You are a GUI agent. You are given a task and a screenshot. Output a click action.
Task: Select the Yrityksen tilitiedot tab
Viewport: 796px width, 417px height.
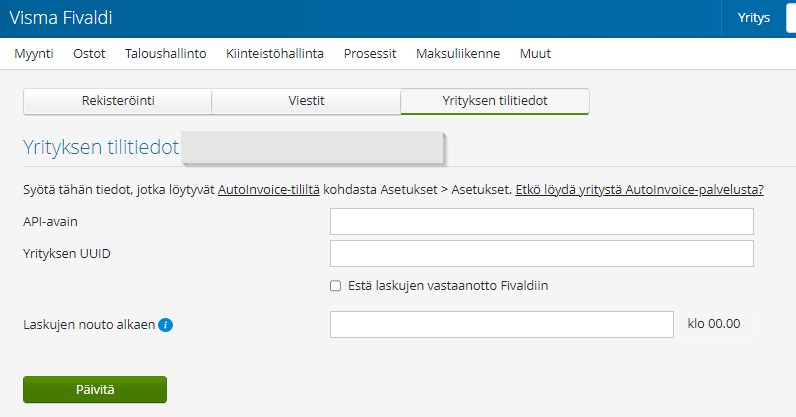pyautogui.click(x=494, y=101)
